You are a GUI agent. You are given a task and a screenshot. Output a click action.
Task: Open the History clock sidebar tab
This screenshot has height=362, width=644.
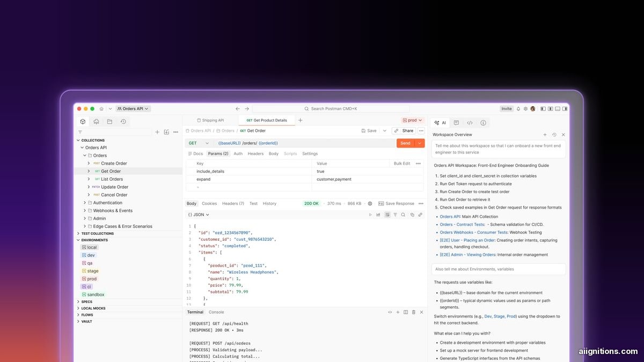pos(123,122)
